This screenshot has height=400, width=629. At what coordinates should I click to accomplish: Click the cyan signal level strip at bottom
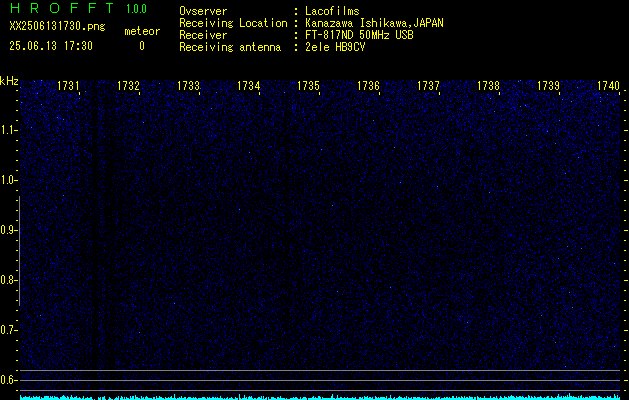tap(320, 397)
